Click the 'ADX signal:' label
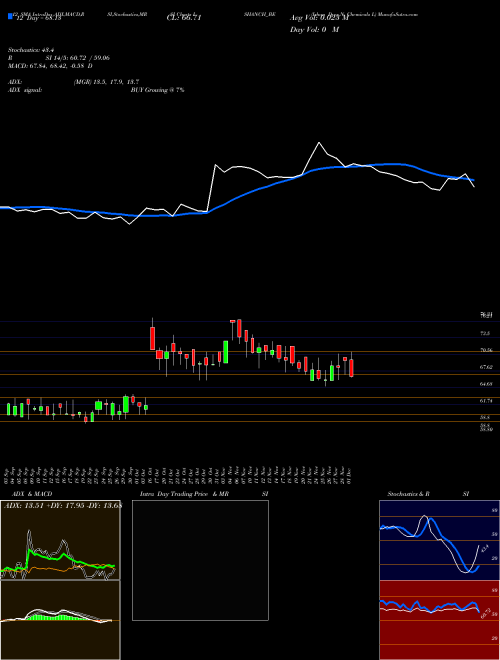Viewport: 500px width, 660px height. (24, 90)
